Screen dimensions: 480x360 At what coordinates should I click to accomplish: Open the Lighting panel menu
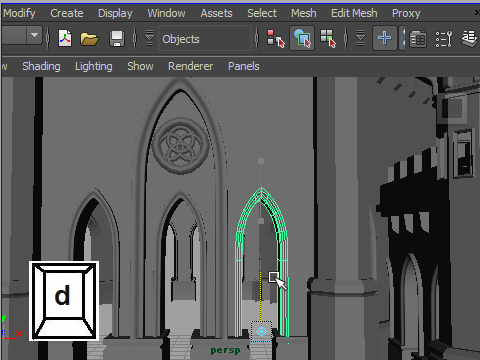(x=94, y=66)
